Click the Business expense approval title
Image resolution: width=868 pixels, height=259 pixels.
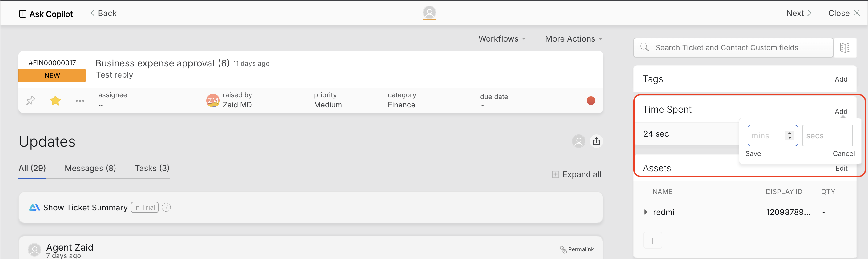[155, 63]
